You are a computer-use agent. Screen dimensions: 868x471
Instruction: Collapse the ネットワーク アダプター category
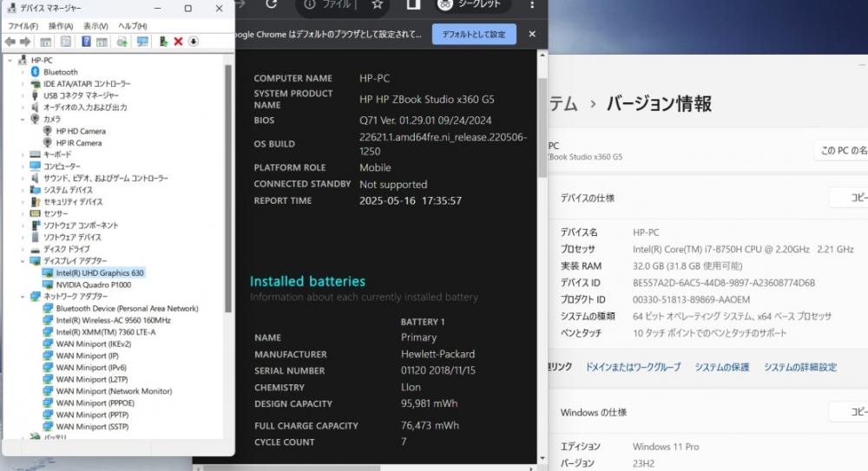pos(23,296)
